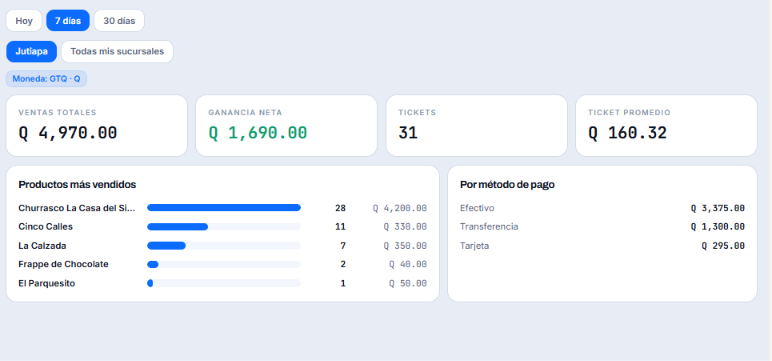Click the green Q 1,690.00 value
Viewport: 772px width, 361px height.
coord(257,133)
